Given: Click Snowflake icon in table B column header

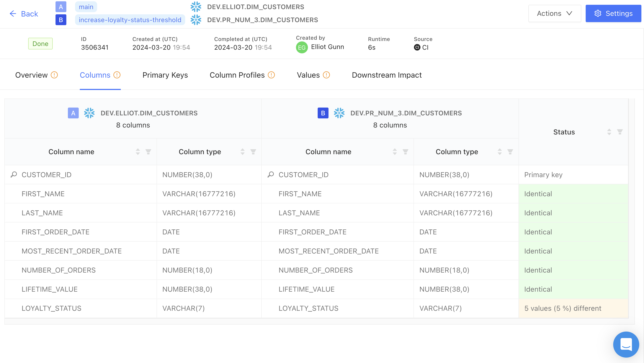Looking at the screenshot, I should (339, 113).
